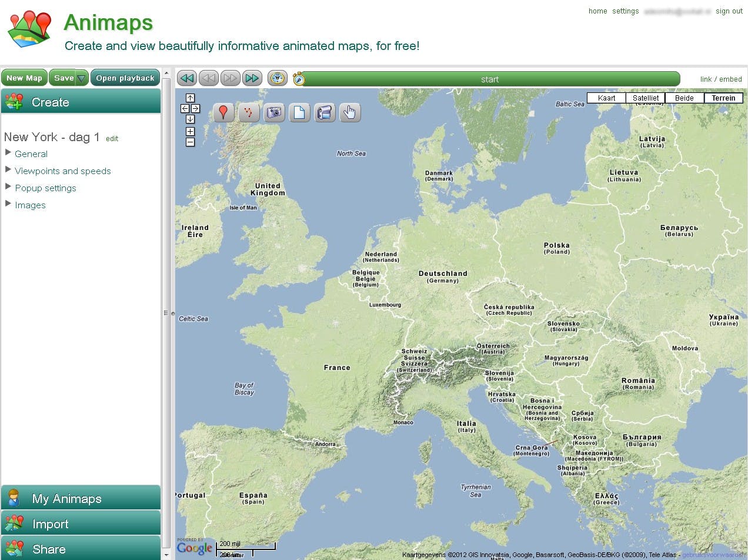Switch map to Kaart view

(x=606, y=98)
